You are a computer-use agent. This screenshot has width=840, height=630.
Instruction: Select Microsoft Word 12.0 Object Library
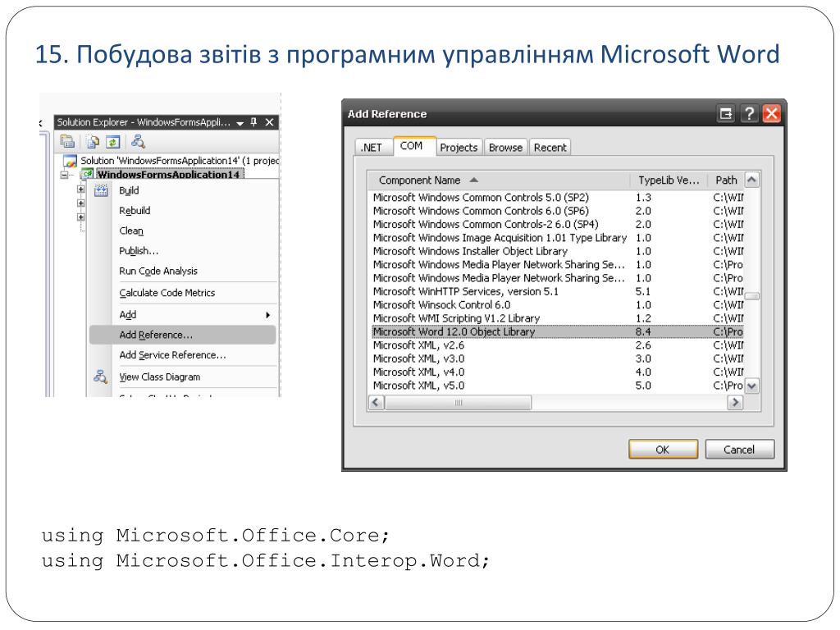[556, 332]
